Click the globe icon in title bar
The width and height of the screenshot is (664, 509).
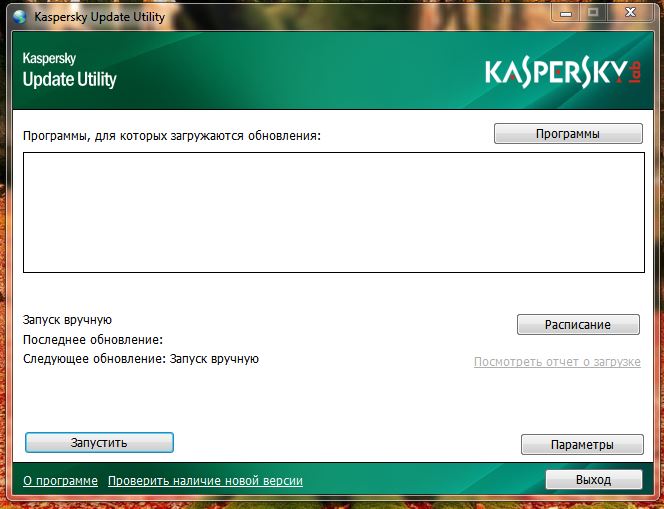19,17
